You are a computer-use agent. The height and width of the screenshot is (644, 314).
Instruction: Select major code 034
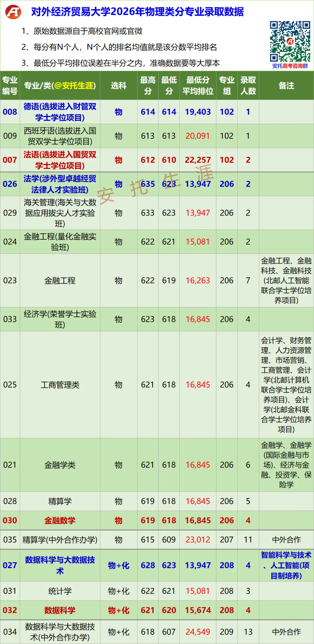(x=10, y=632)
